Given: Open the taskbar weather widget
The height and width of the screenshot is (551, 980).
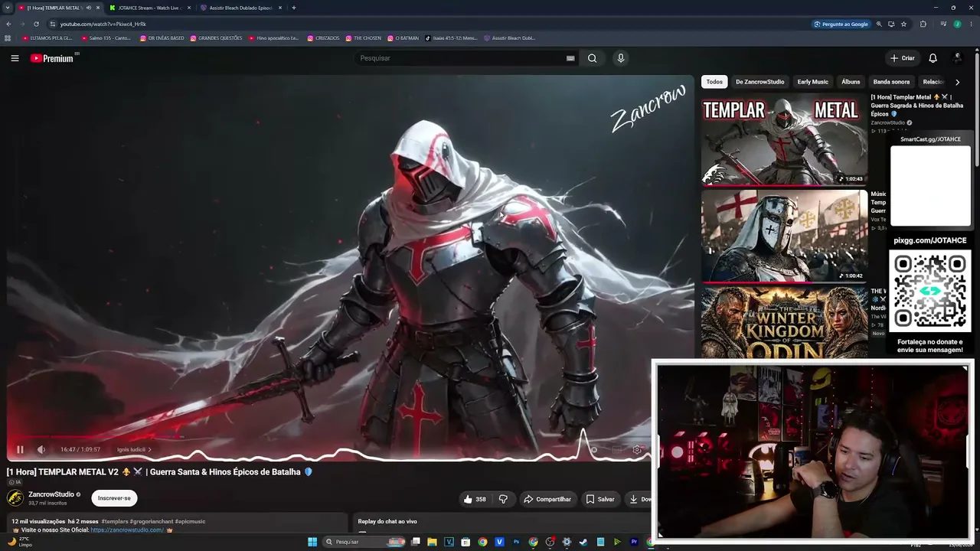Looking at the screenshot, I should click(20, 542).
